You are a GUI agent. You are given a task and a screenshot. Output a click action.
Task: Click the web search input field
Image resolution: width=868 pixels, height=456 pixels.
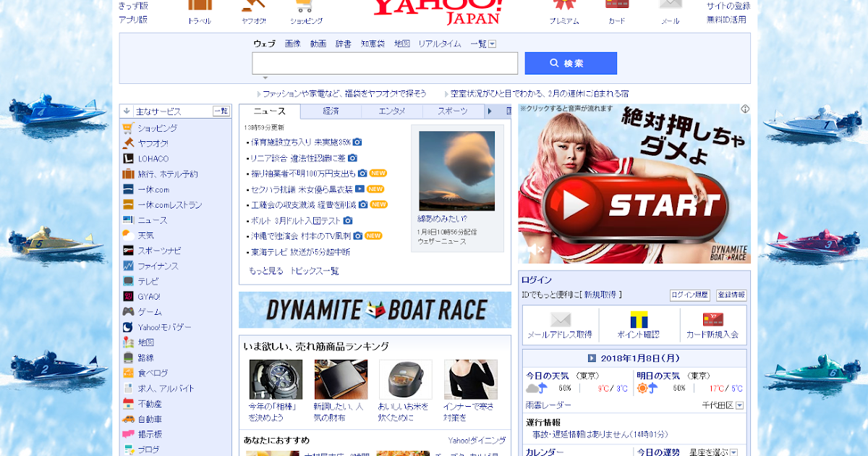tap(385, 63)
